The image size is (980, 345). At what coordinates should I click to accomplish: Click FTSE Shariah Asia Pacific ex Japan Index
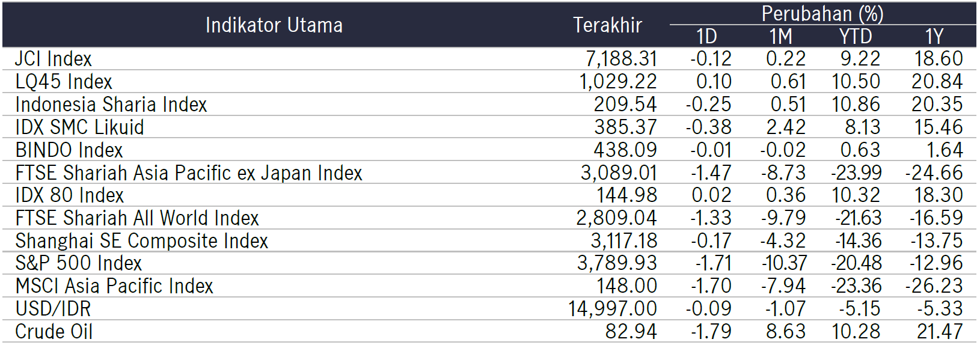click(x=189, y=173)
